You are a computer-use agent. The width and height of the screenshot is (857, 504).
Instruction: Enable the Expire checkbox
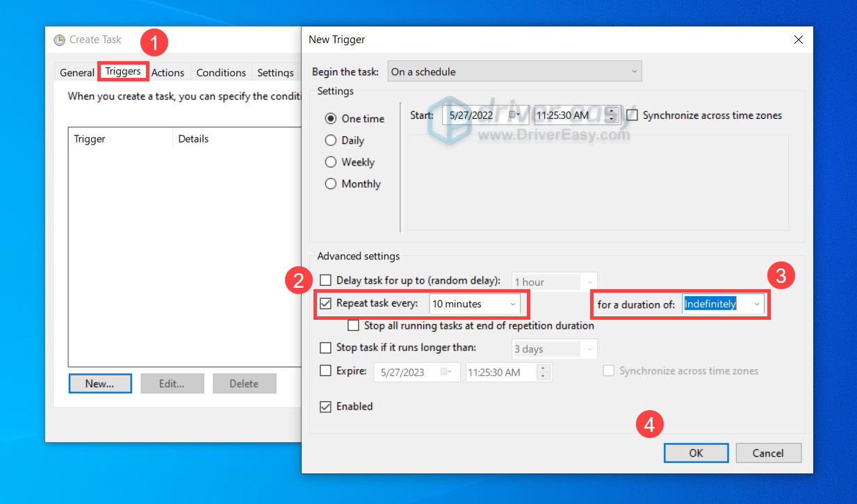tap(325, 371)
